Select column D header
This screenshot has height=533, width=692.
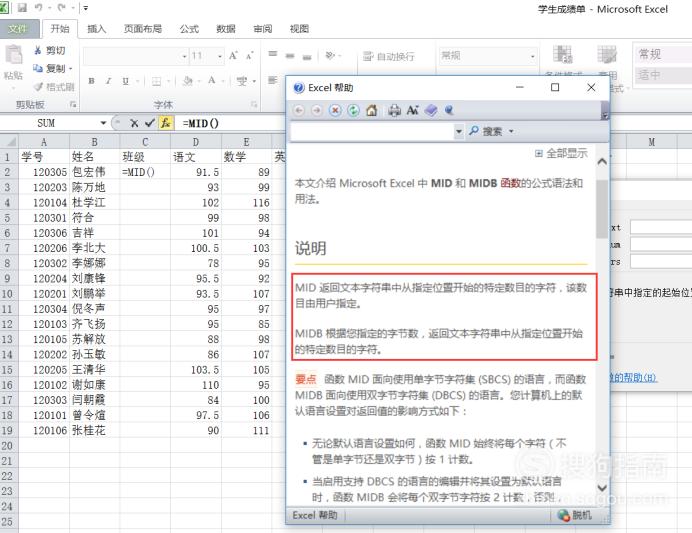tap(196, 142)
